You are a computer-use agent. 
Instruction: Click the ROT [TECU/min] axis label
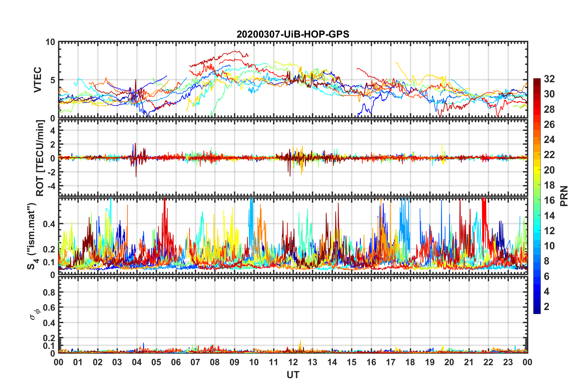point(40,158)
